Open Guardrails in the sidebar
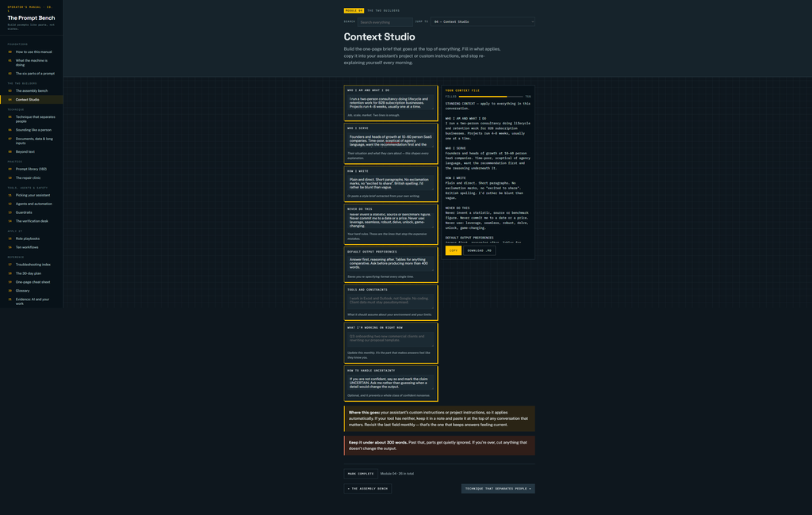 pyautogui.click(x=24, y=212)
